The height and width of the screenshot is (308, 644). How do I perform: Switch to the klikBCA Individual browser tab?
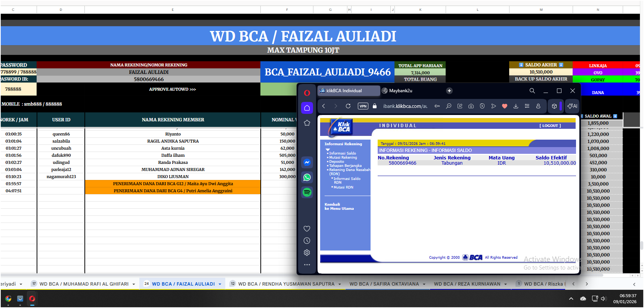pos(349,91)
